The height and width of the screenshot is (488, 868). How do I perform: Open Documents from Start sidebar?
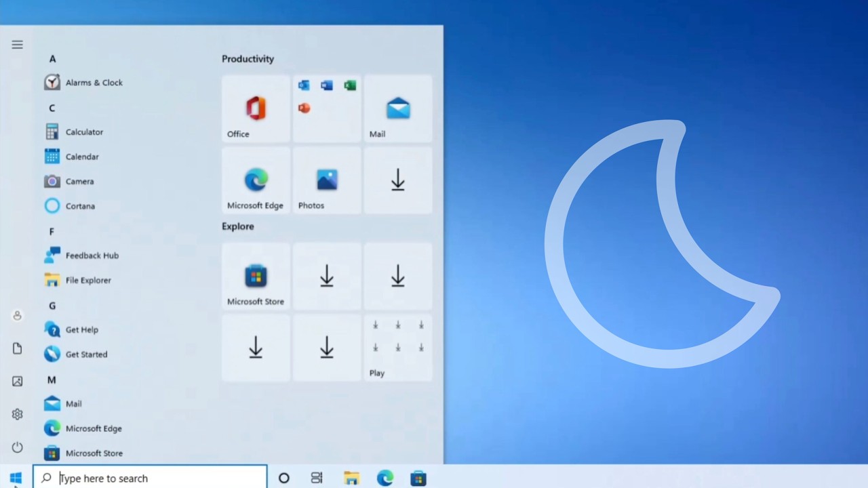(x=17, y=348)
